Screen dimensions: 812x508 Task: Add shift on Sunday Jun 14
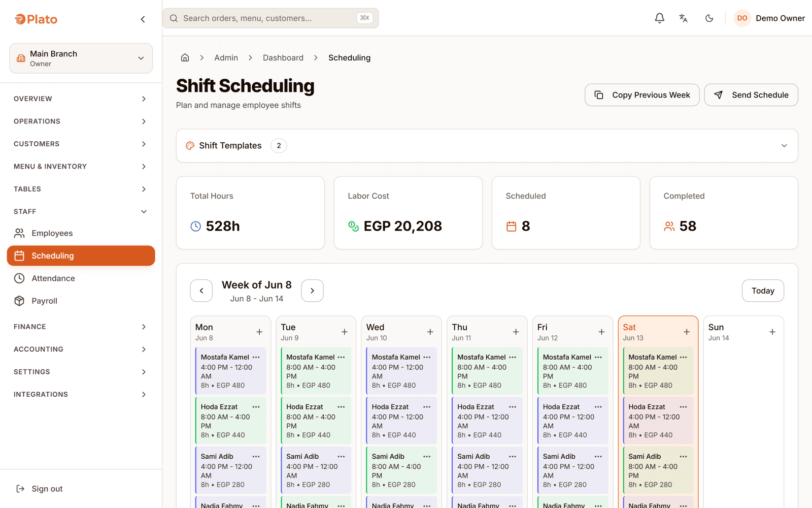[772, 332]
